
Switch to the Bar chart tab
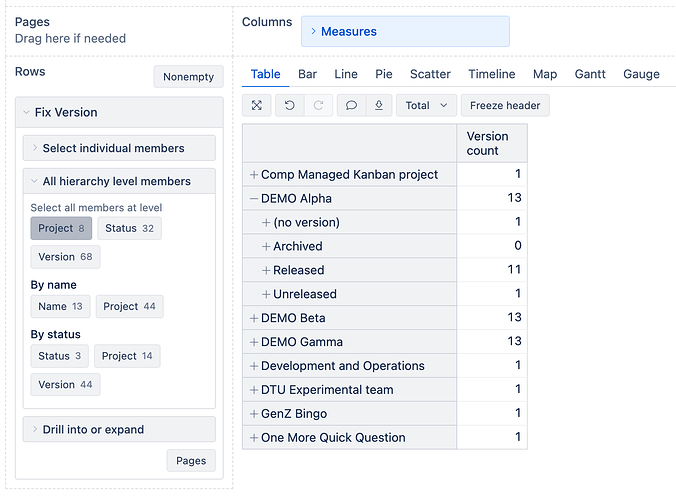point(307,74)
